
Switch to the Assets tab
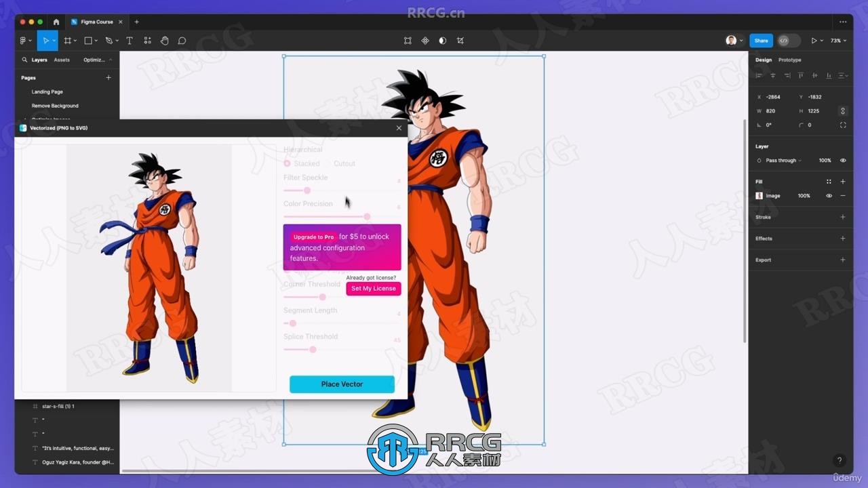[x=62, y=60]
